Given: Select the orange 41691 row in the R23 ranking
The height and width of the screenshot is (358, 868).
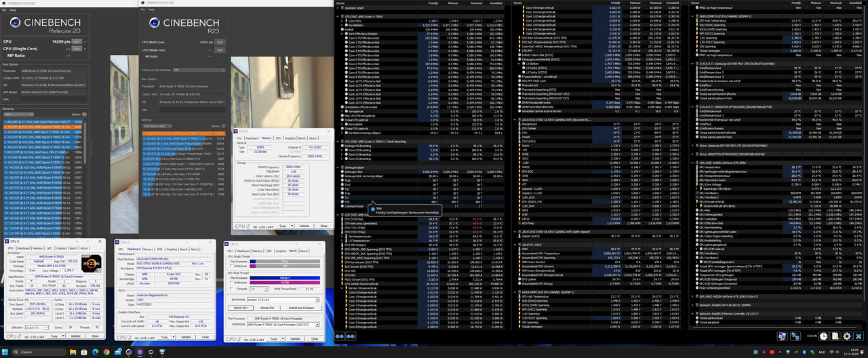Looking at the screenshot, I should (184, 132).
